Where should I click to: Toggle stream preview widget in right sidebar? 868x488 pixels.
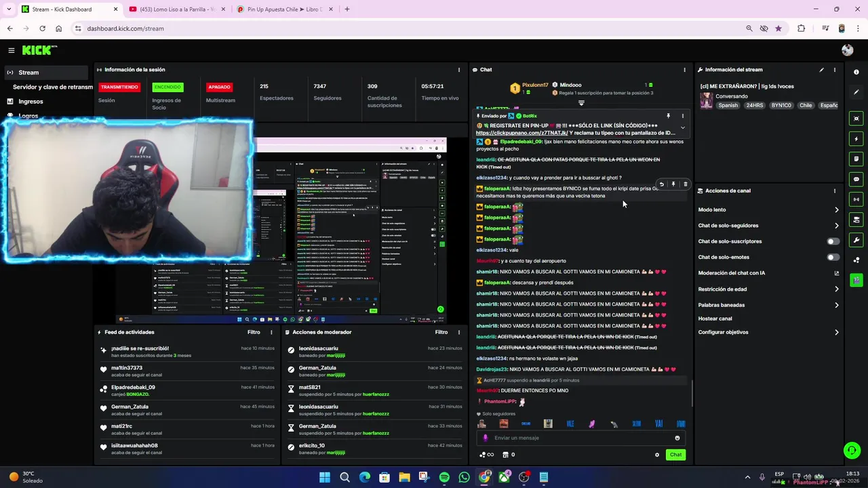tap(856, 119)
